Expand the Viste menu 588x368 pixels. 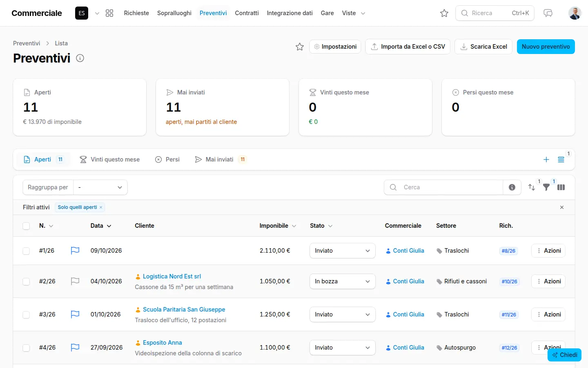354,13
